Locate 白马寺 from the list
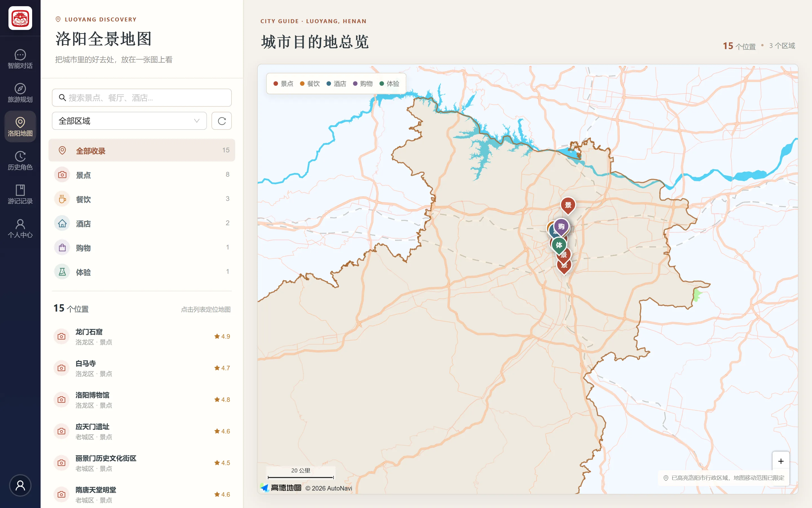This screenshot has height=508, width=812. pos(142,368)
